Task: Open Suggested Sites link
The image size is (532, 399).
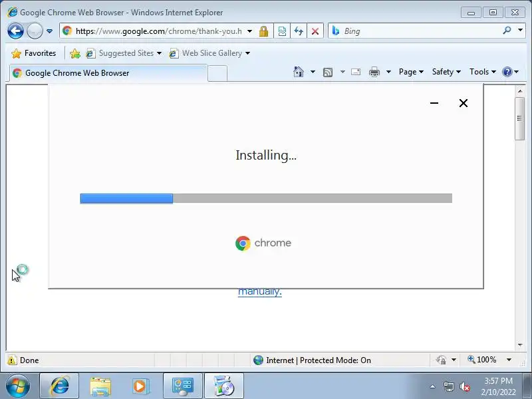Action: (124, 53)
